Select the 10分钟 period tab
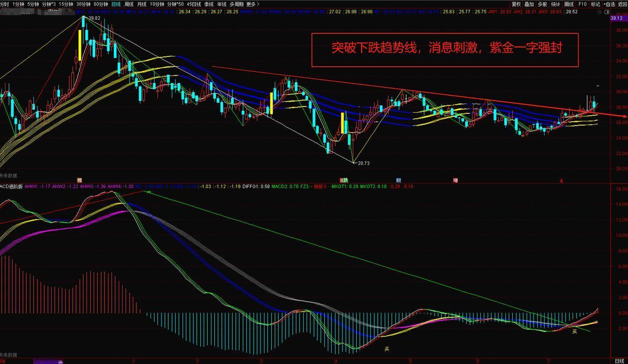The height and width of the screenshot is (364, 628). click(x=157, y=4)
